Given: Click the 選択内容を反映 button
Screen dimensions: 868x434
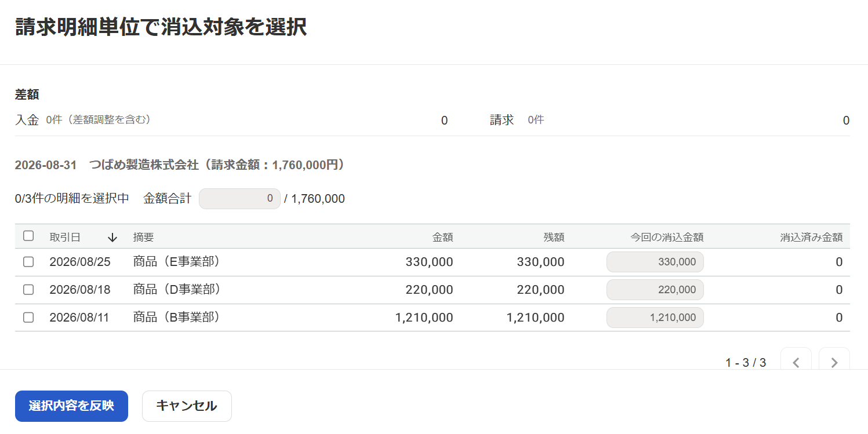Looking at the screenshot, I should coord(71,406).
